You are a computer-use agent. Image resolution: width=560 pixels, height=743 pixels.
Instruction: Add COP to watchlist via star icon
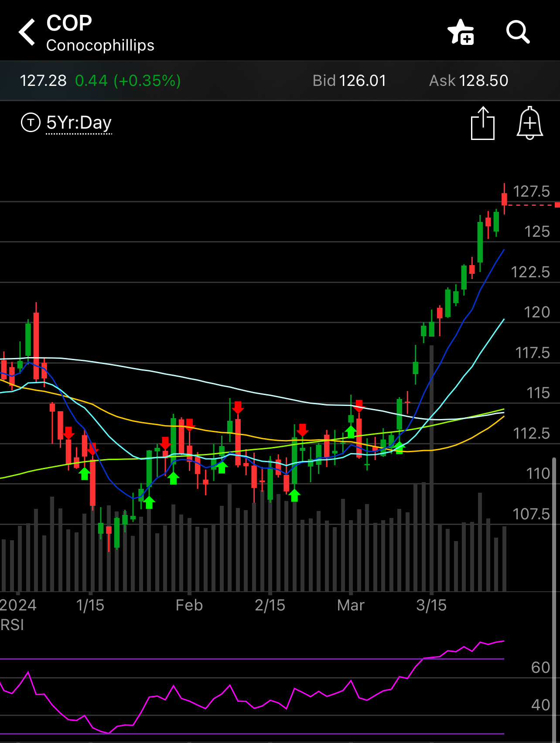pyautogui.click(x=461, y=32)
